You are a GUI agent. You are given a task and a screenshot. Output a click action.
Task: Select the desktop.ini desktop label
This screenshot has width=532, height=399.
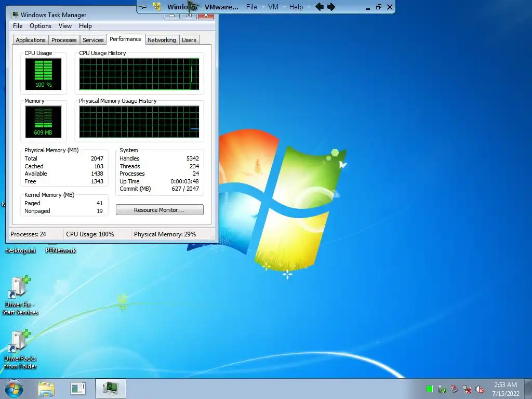point(20,250)
